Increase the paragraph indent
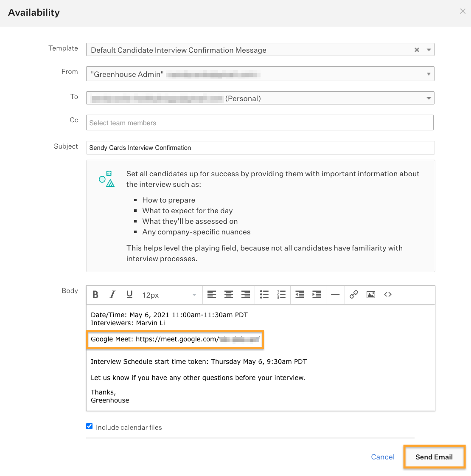This screenshot has width=471, height=476. pyautogui.click(x=316, y=294)
